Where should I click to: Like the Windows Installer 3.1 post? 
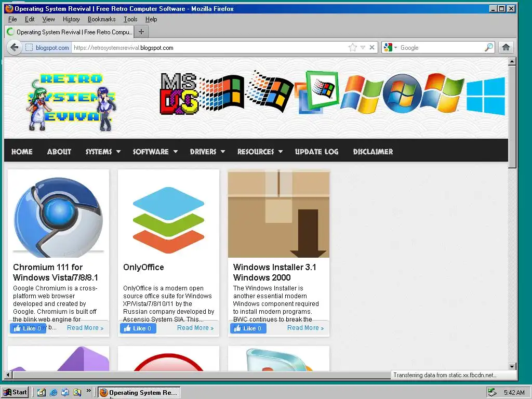248,328
